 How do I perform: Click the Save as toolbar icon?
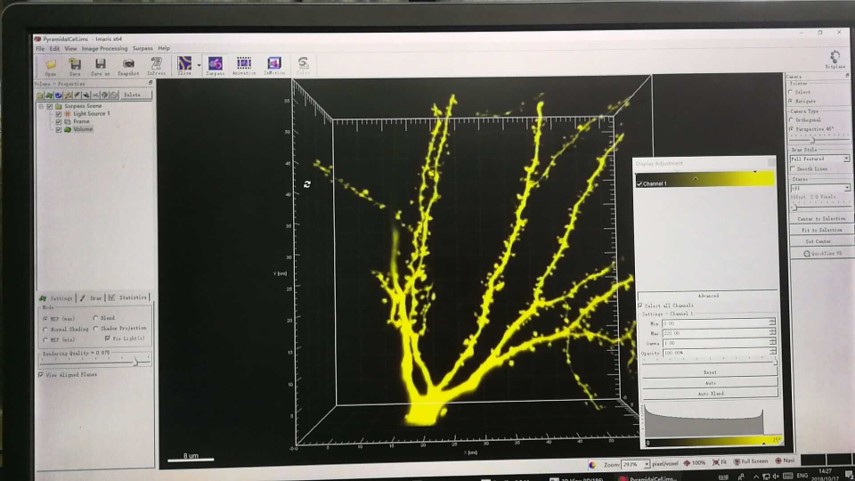point(101,65)
